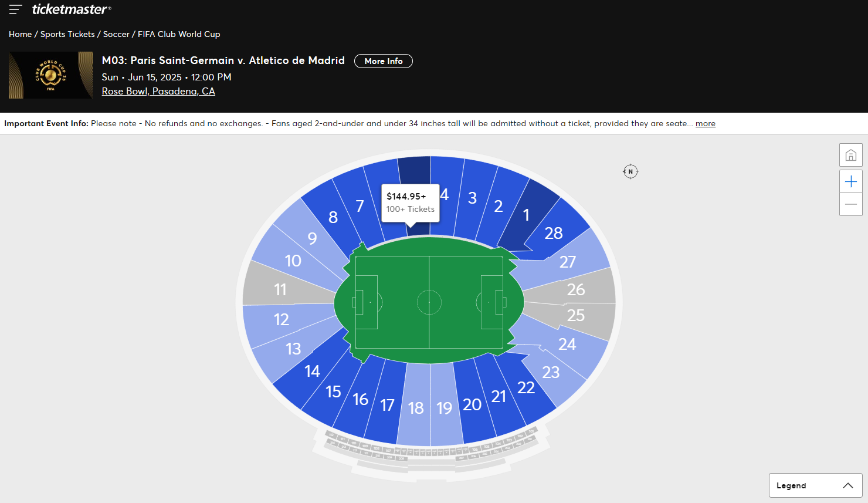
Task: Select section 3 on the seat map
Action: tap(472, 198)
